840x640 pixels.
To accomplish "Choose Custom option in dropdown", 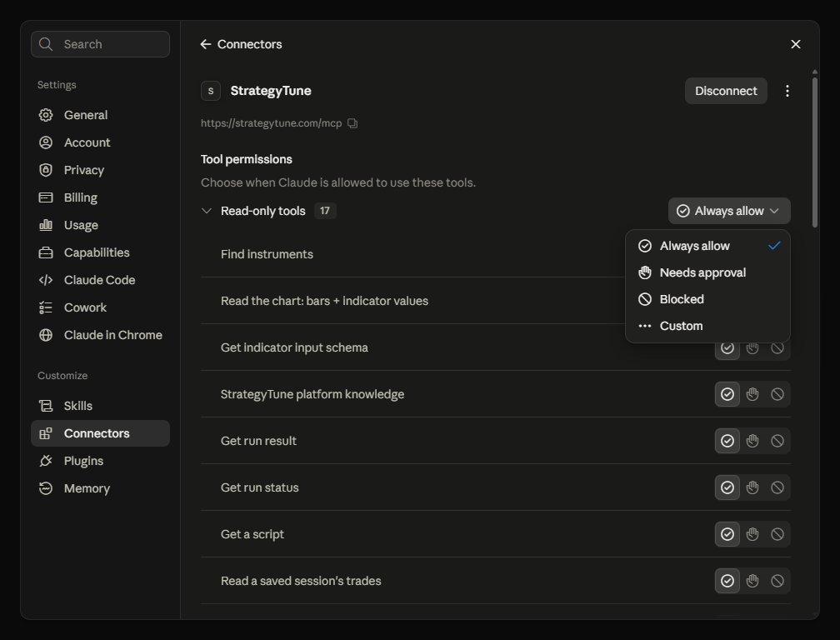I will pyautogui.click(x=707, y=326).
